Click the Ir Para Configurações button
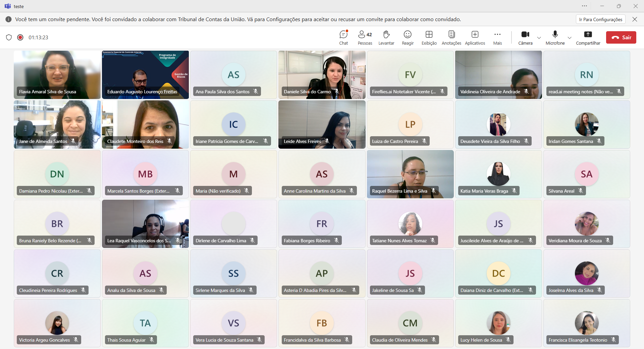Image resolution: width=644 pixels, height=349 pixels. pyautogui.click(x=600, y=19)
